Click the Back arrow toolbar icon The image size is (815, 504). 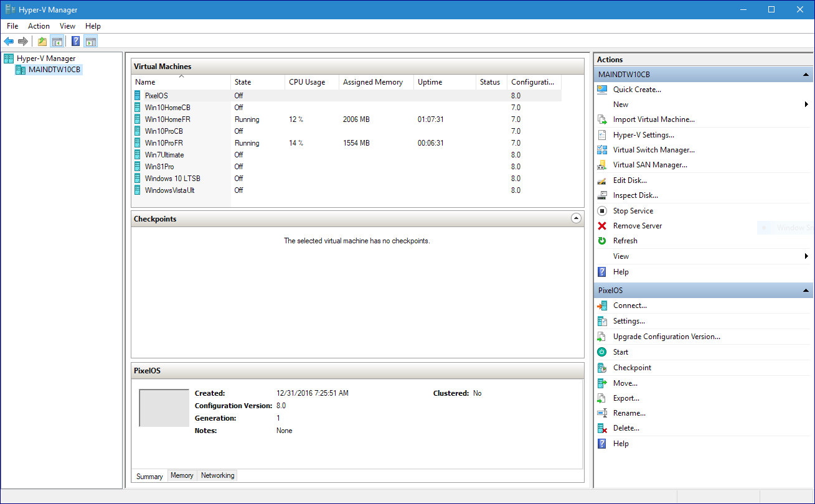point(9,42)
